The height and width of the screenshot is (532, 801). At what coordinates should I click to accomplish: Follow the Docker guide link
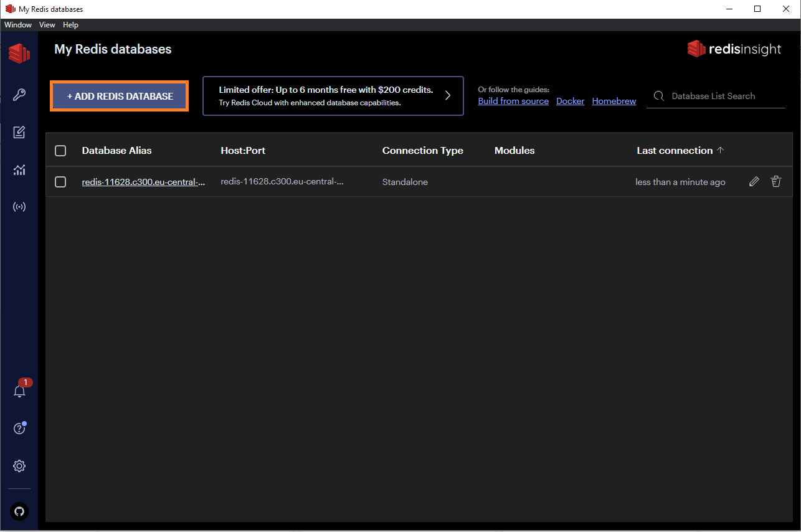[x=570, y=101]
